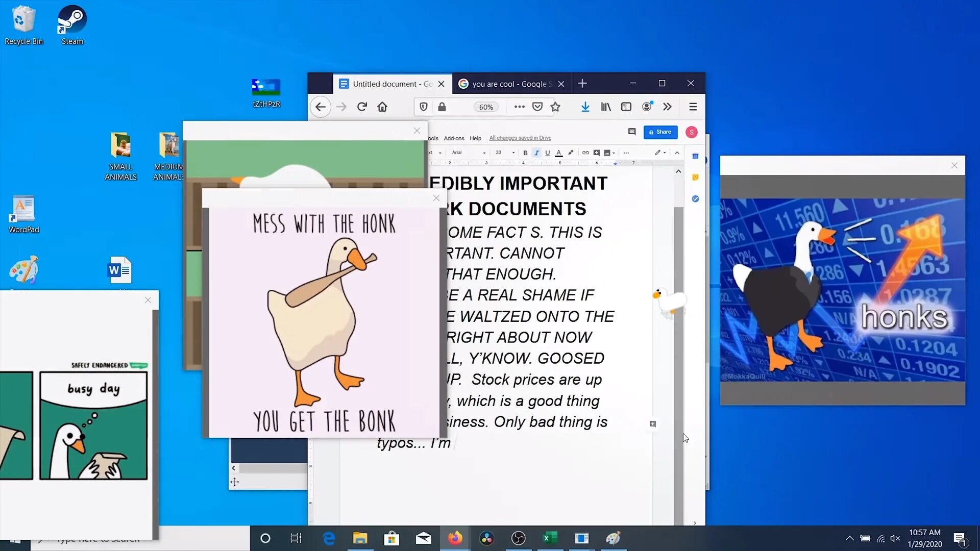Click the Share button in Google Docs

tap(660, 133)
